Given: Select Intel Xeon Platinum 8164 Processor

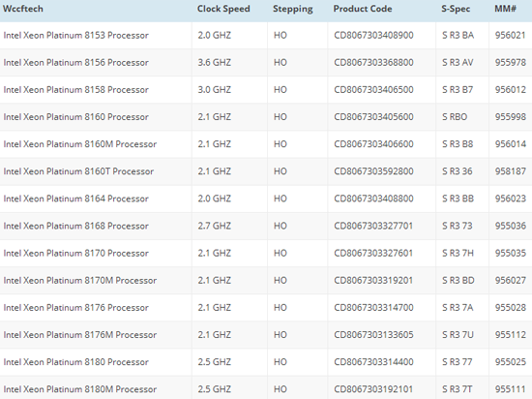Looking at the screenshot, I should [x=76, y=199].
